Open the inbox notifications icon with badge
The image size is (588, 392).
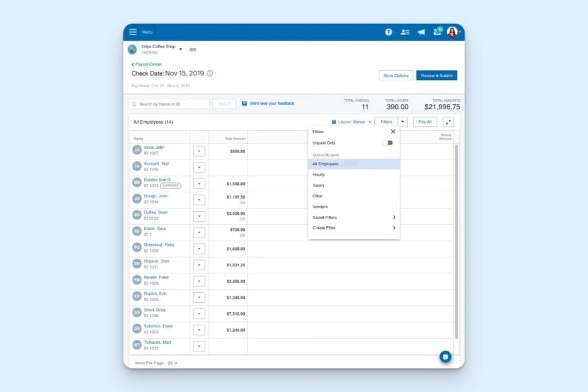[437, 32]
